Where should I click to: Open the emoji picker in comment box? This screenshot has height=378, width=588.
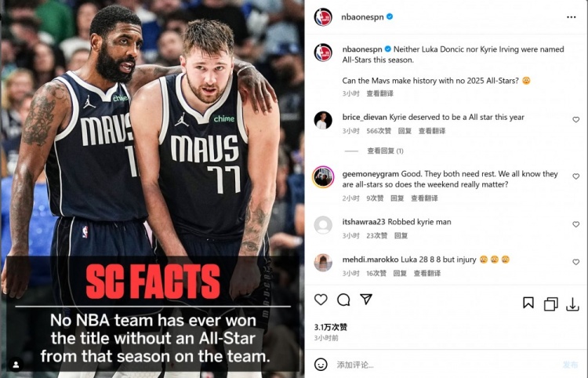321,364
